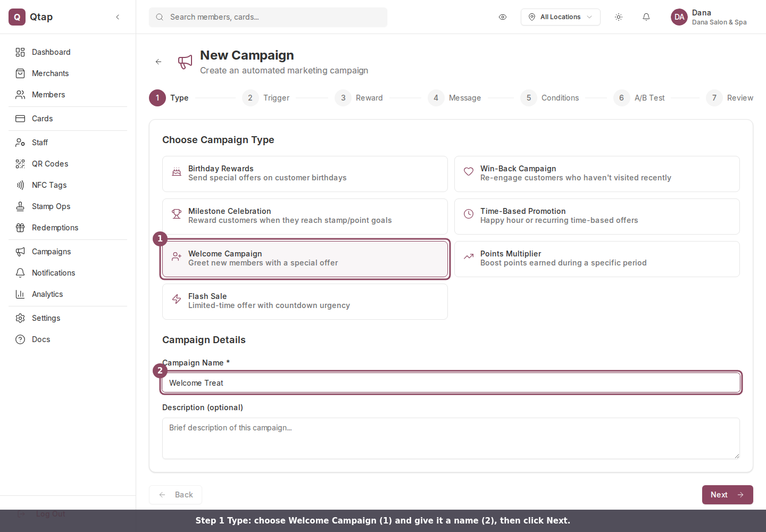Choose the Win-Back Campaign type
The width and height of the screenshot is (766, 532).
[x=597, y=174]
